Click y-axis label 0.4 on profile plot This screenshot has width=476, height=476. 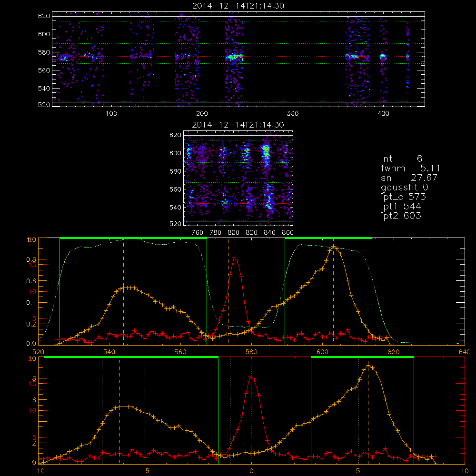tap(31, 302)
